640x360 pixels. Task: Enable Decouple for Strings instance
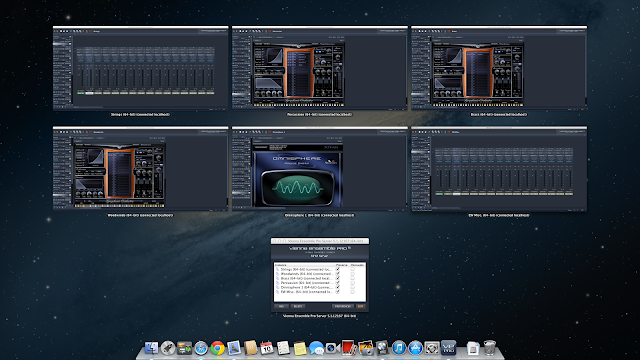[x=353, y=269]
